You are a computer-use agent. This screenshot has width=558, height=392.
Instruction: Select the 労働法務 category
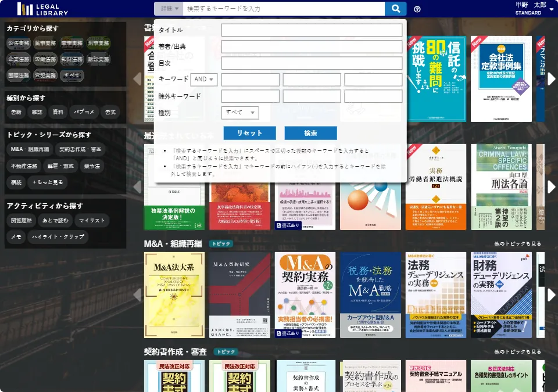click(x=45, y=59)
